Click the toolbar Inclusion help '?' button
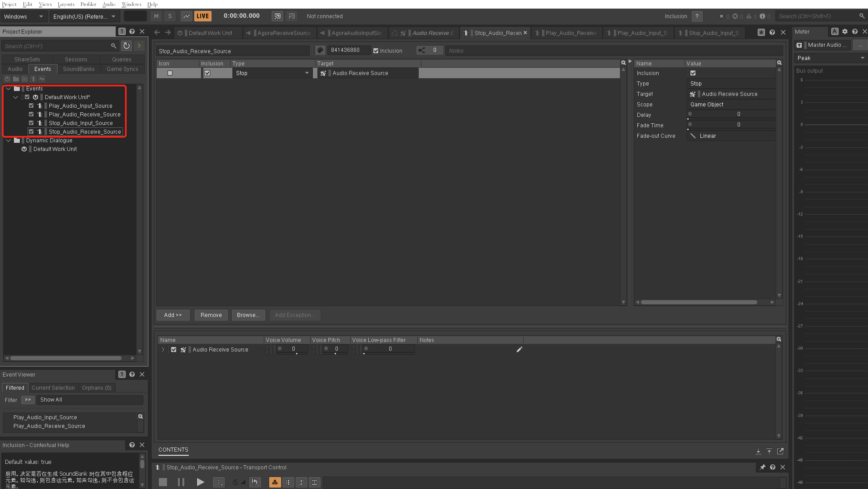 pyautogui.click(x=697, y=16)
